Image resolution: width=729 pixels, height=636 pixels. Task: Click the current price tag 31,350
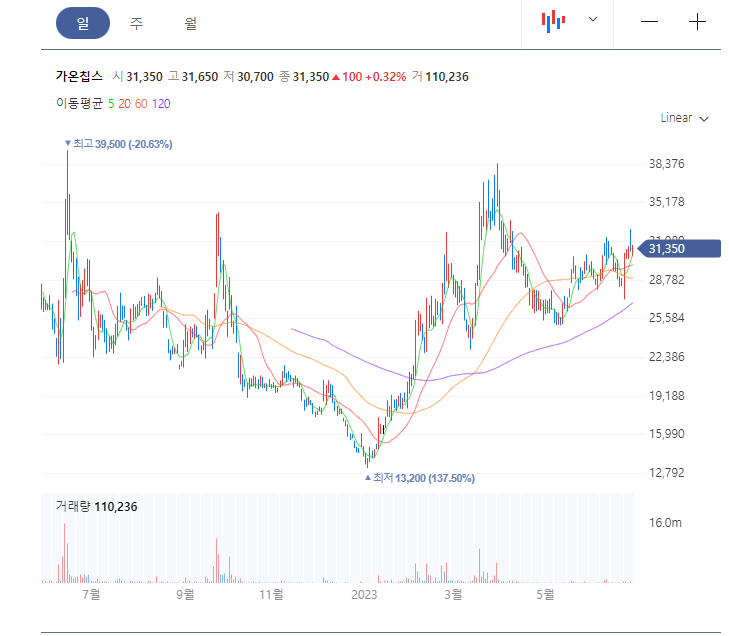point(679,249)
